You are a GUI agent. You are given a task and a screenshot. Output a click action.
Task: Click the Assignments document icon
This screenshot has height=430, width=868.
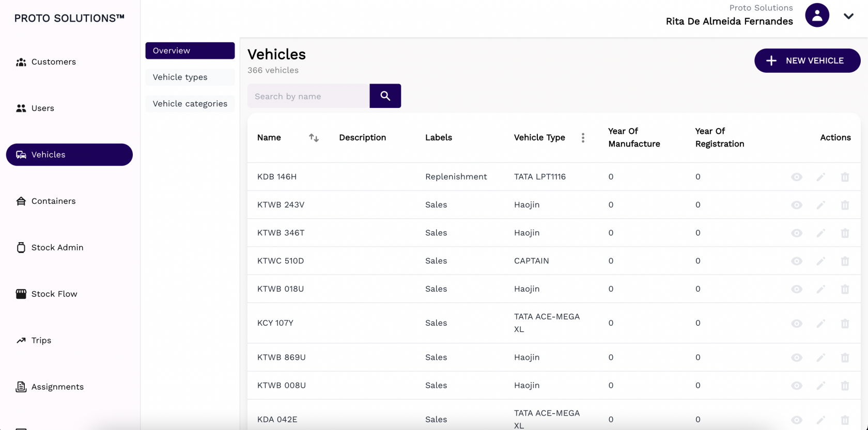click(x=21, y=387)
